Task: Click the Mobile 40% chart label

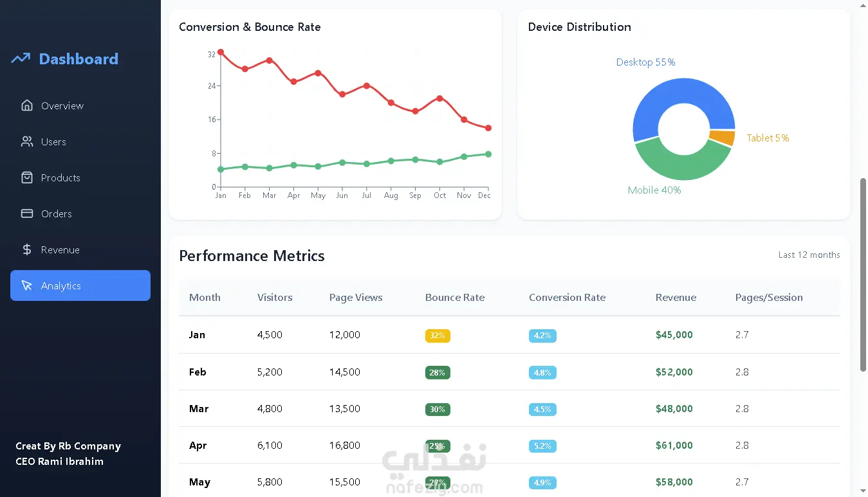Action: point(654,190)
